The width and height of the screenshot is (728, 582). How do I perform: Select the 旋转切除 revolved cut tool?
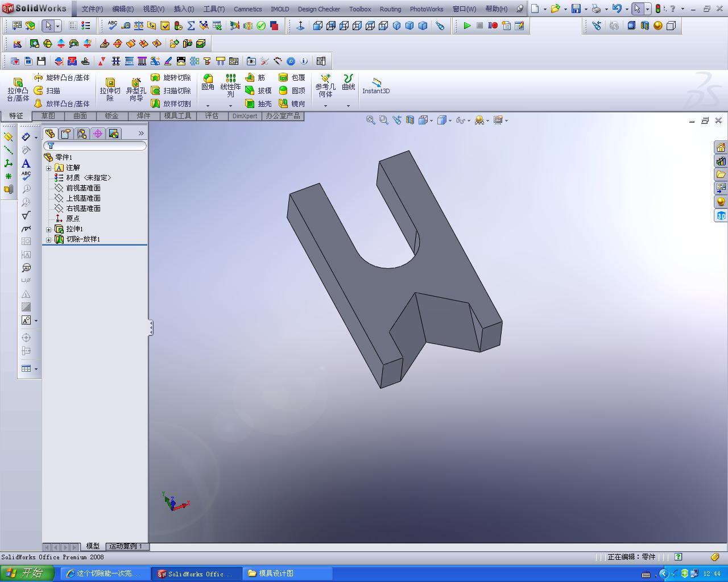pyautogui.click(x=171, y=77)
